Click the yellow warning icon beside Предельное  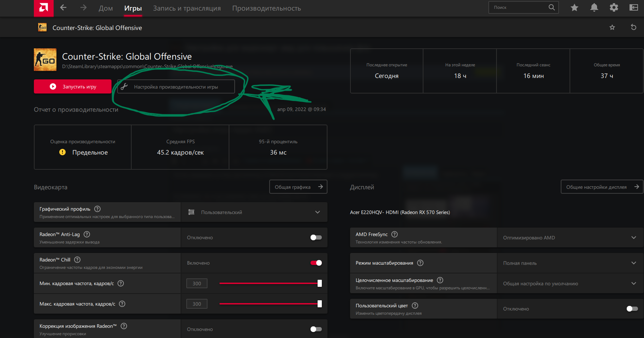(x=62, y=152)
